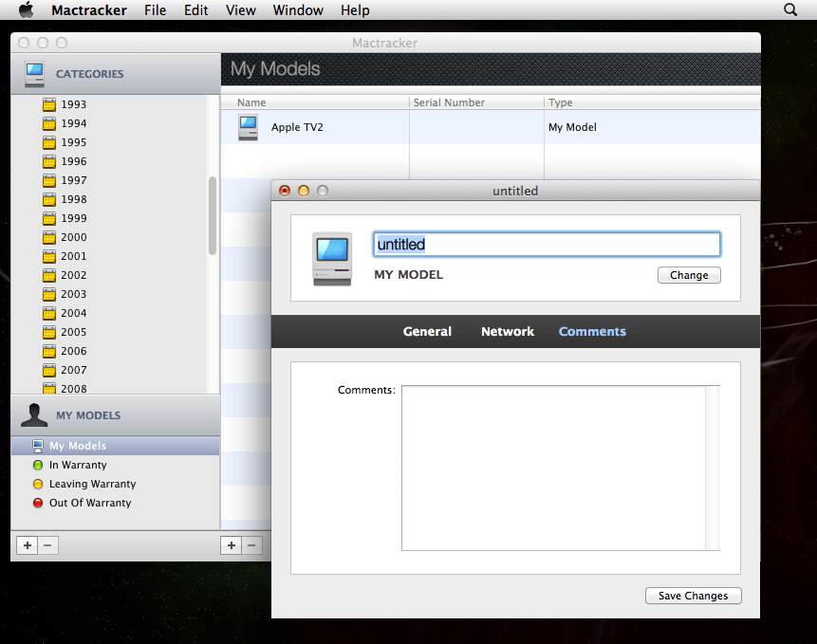Image resolution: width=817 pixels, height=644 pixels.
Task: Open the Mactracker application menu
Action: coord(89,9)
